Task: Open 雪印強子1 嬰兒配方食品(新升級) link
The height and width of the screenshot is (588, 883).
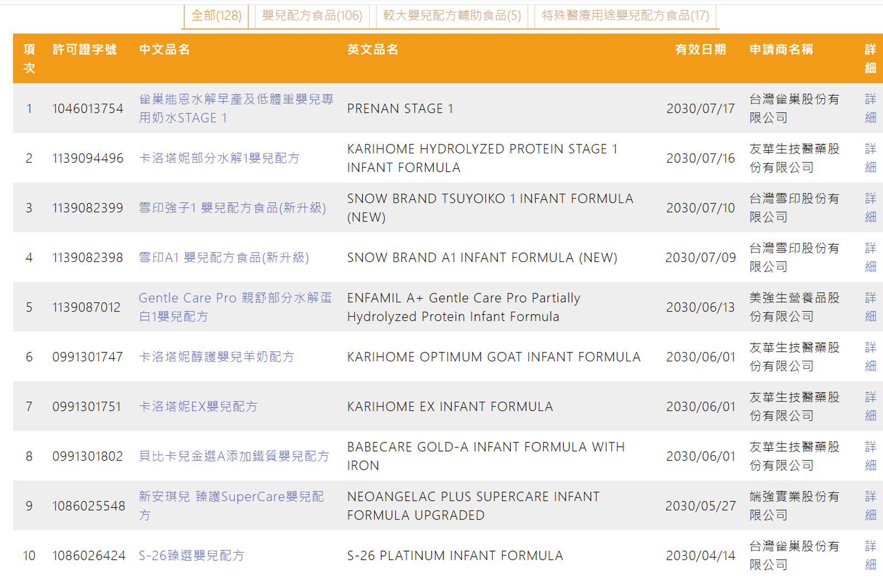Action: (x=232, y=208)
